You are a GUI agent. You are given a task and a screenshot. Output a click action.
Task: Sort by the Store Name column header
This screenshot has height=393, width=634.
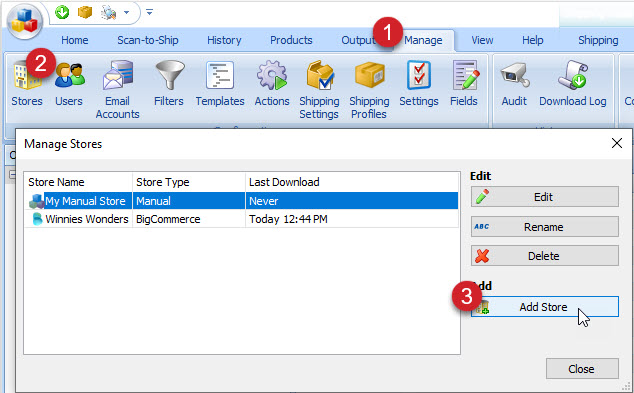(x=78, y=182)
